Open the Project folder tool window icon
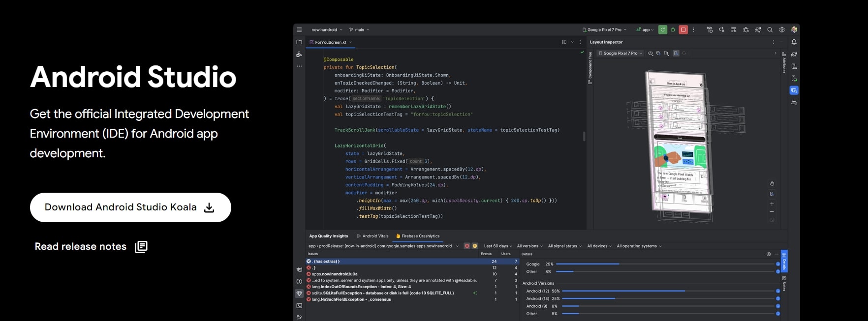The height and width of the screenshot is (321, 868). [x=299, y=42]
